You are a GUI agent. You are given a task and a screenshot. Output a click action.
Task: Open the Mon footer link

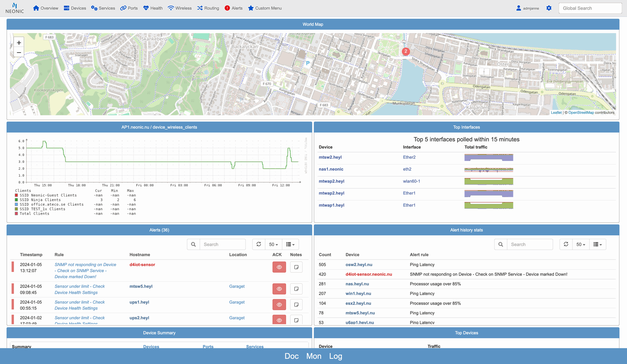pyautogui.click(x=314, y=356)
